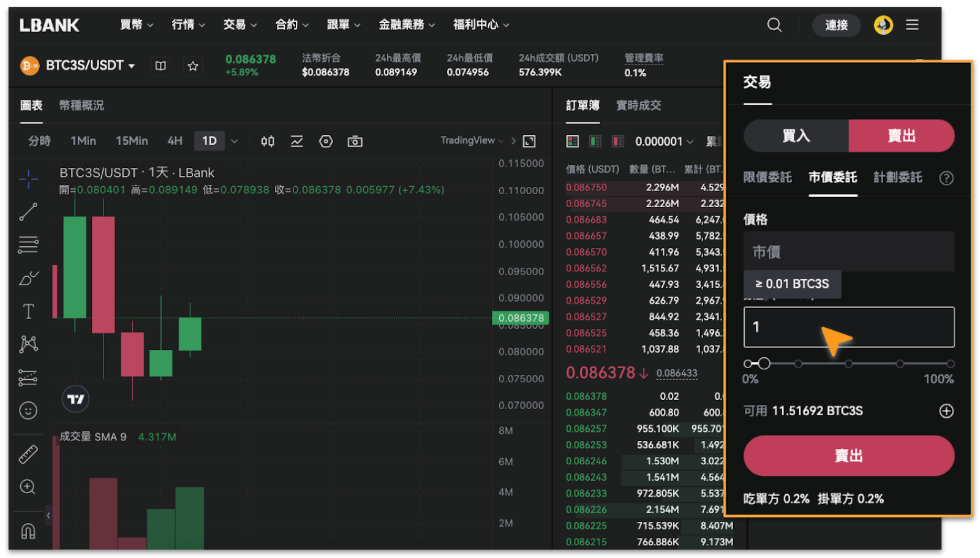
Task: Expand more timeframes chevron after 1D
Action: (234, 141)
